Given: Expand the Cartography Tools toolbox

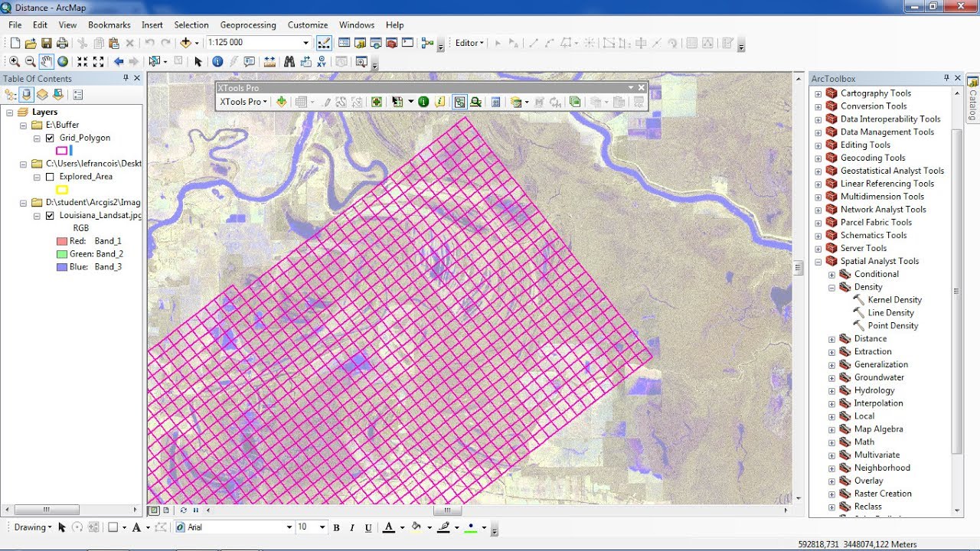Looking at the screenshot, I should 818,94.
